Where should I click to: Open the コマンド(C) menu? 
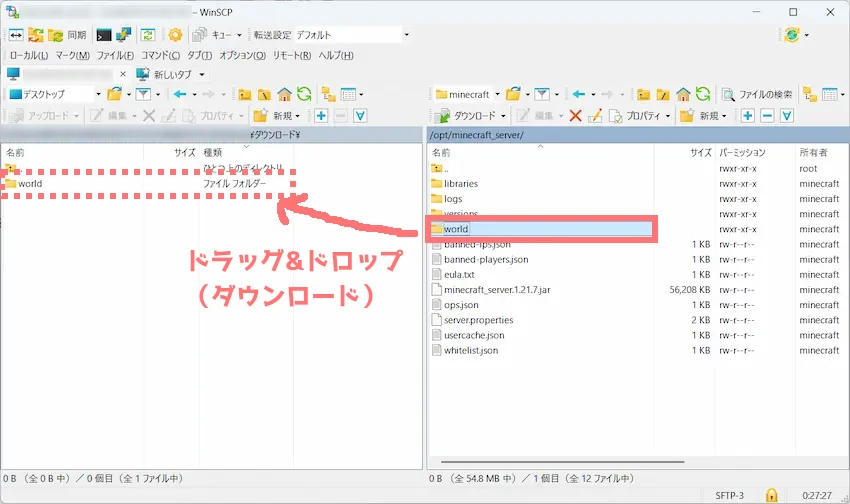[160, 55]
